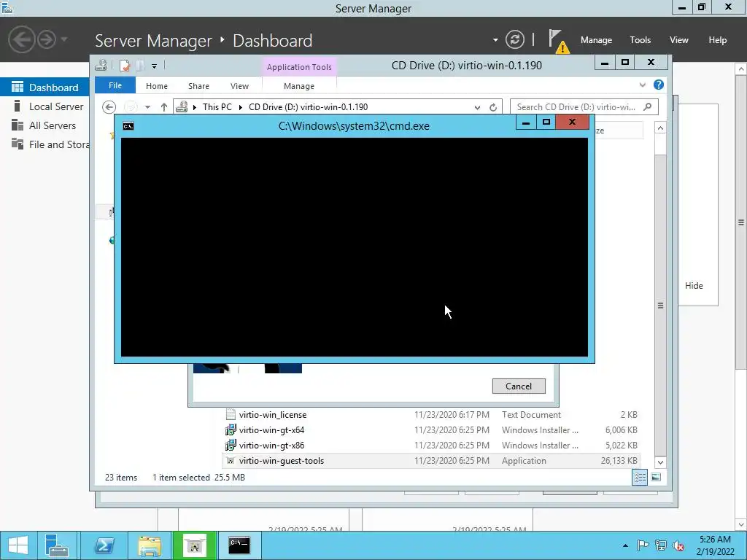Click Cancel in the installer dialog
747x560 pixels.
point(519,386)
